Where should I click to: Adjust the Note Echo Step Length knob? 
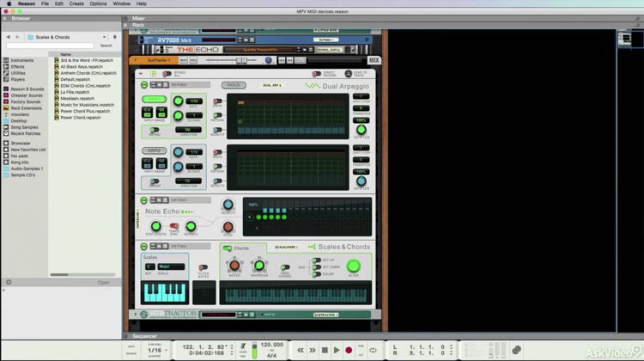[155, 226]
